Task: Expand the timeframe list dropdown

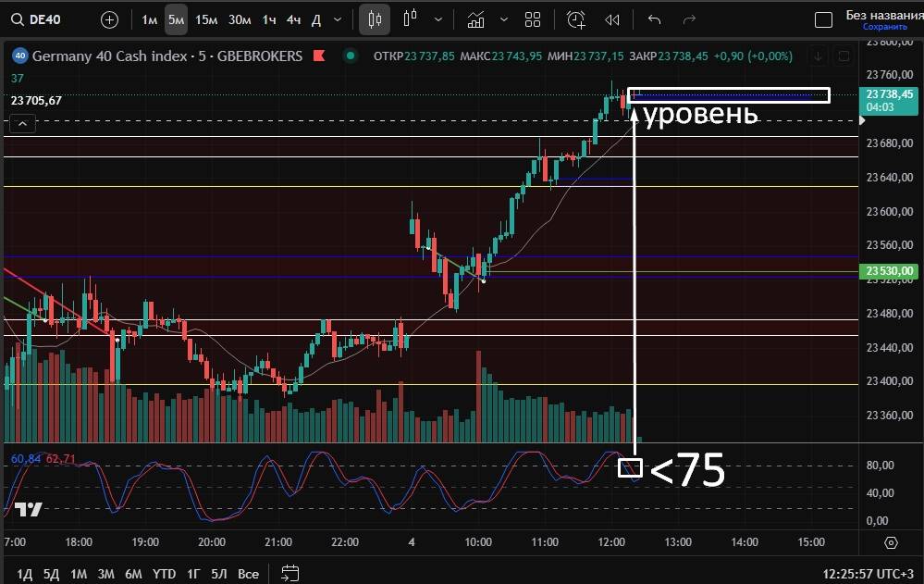Action: 338,19
